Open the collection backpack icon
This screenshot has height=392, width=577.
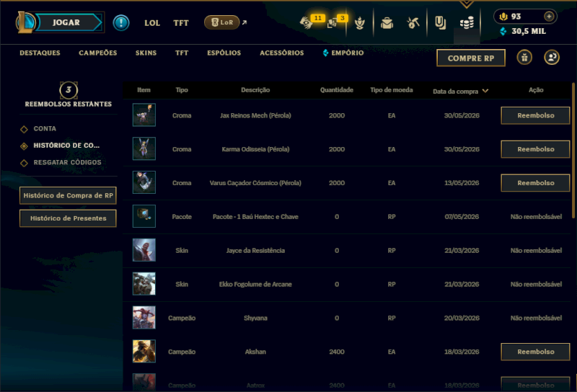click(x=387, y=23)
